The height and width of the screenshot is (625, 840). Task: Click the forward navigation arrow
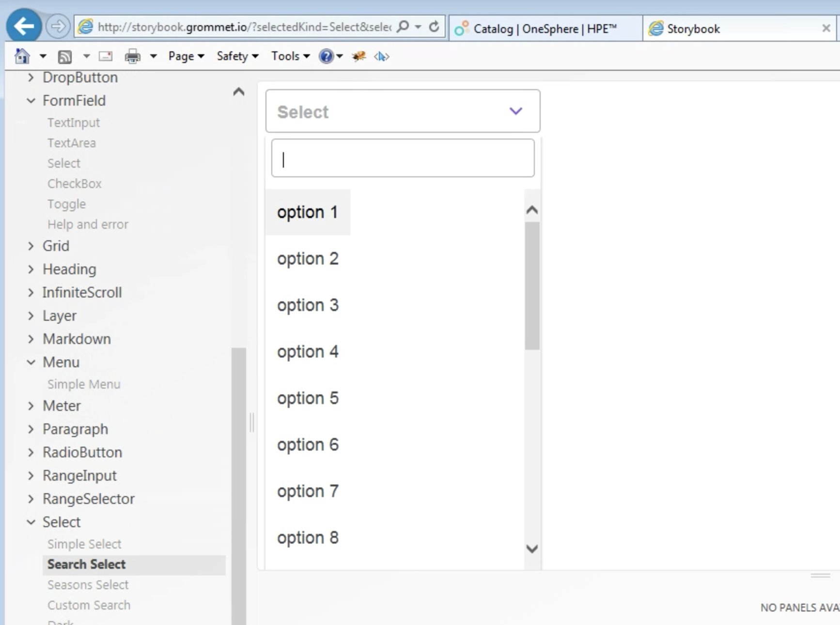[58, 26]
